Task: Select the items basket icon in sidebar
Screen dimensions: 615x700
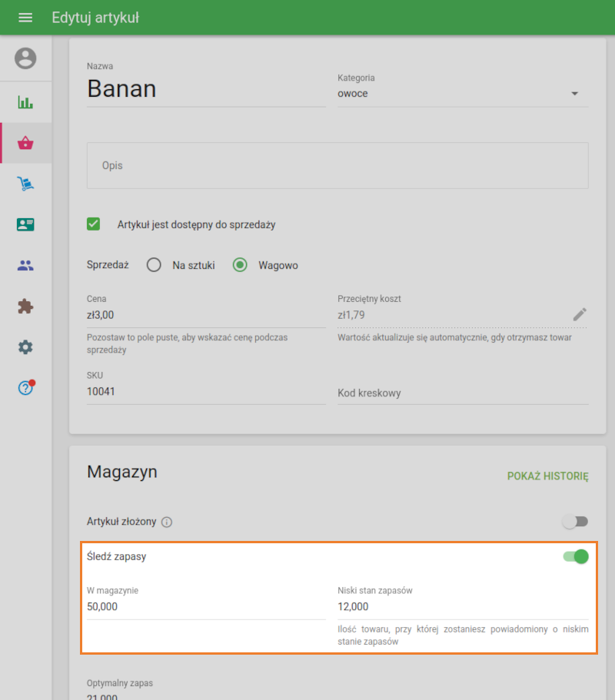Action: [x=25, y=143]
